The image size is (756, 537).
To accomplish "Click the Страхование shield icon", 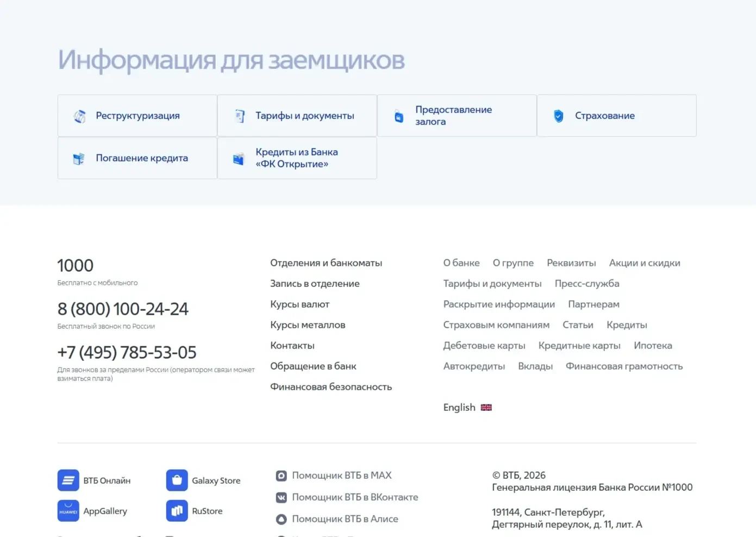I will 559,116.
